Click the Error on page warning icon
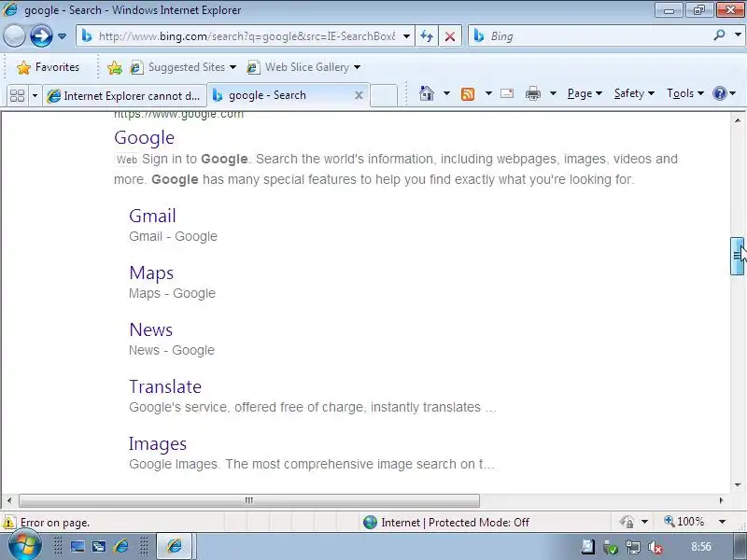 8,523
